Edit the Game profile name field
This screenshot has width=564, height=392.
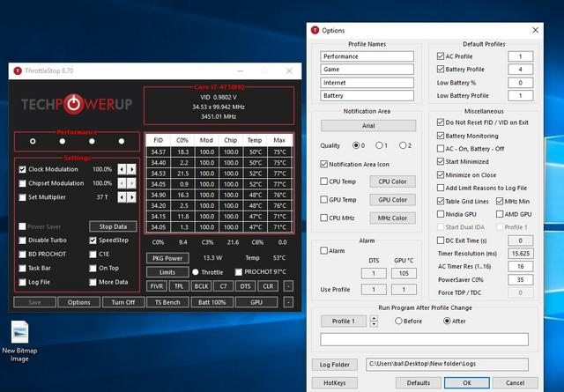click(x=367, y=69)
